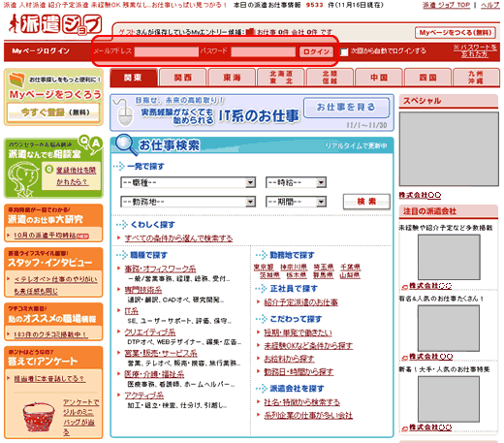504x443 pixels.
Task: Click the 検索 search button
Action: pos(366,202)
